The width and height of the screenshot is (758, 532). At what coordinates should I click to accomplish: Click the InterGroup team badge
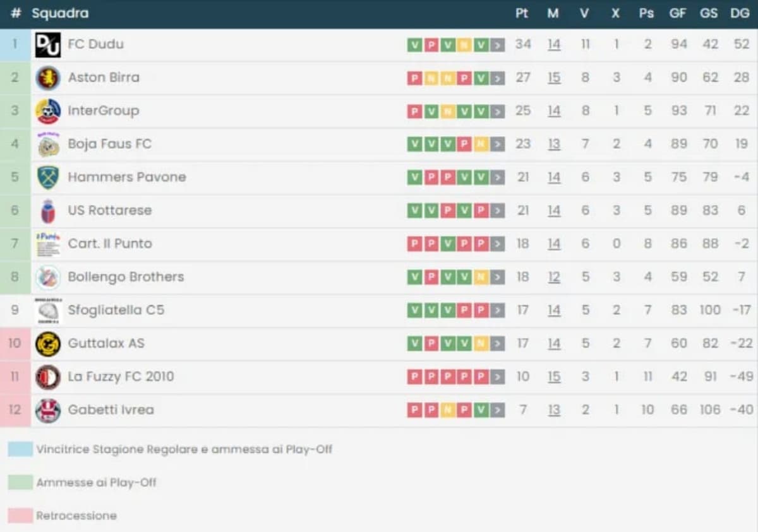(48, 111)
